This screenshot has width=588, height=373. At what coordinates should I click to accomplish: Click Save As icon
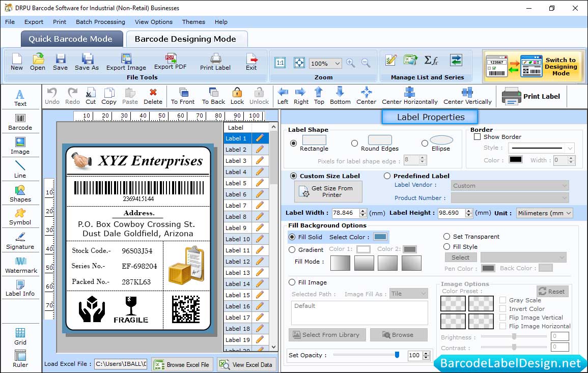[x=87, y=62]
